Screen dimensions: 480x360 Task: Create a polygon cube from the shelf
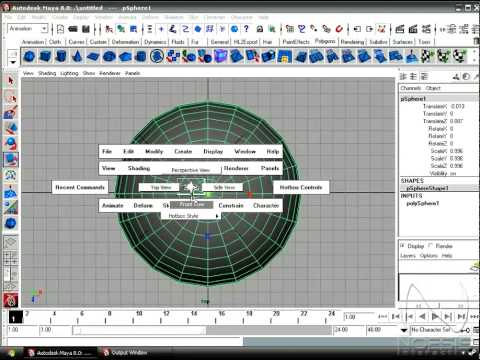click(45, 56)
